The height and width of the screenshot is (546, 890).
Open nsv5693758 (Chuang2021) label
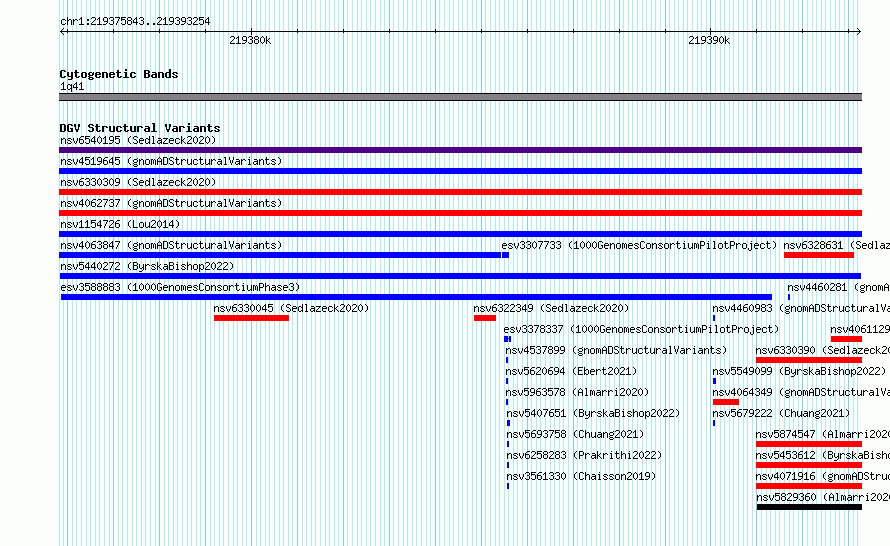click(575, 434)
